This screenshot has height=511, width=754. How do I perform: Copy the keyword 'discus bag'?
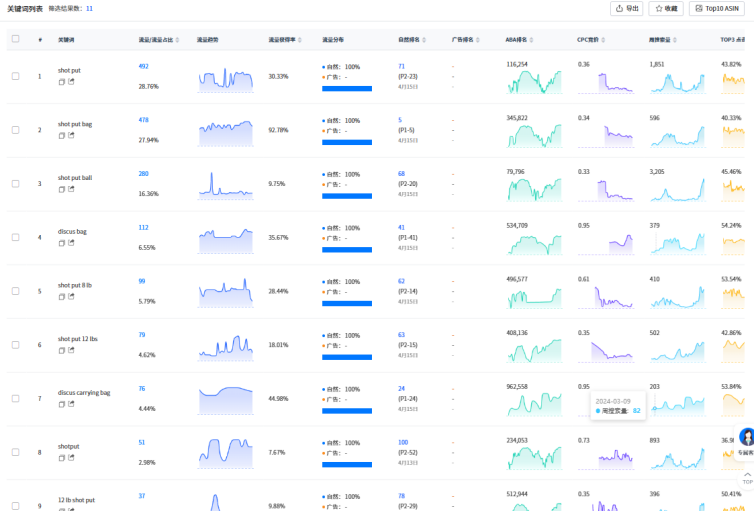click(62, 243)
